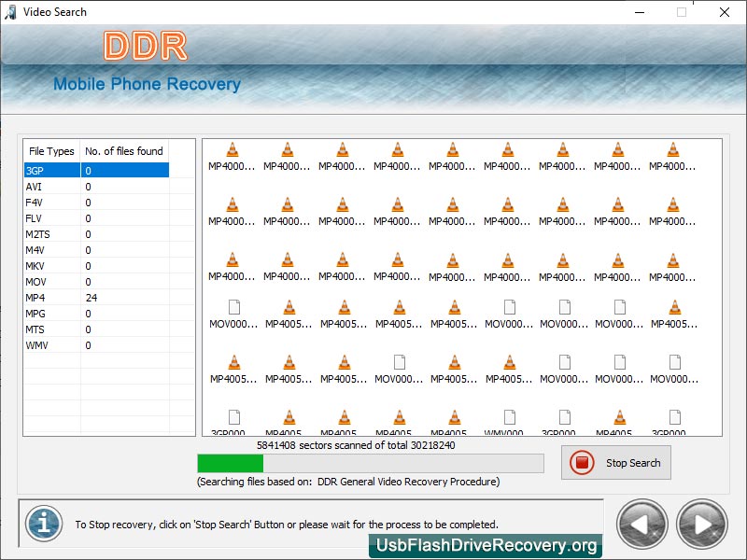Advance with the forward arrow button
The width and height of the screenshot is (747, 560).
tap(702, 525)
